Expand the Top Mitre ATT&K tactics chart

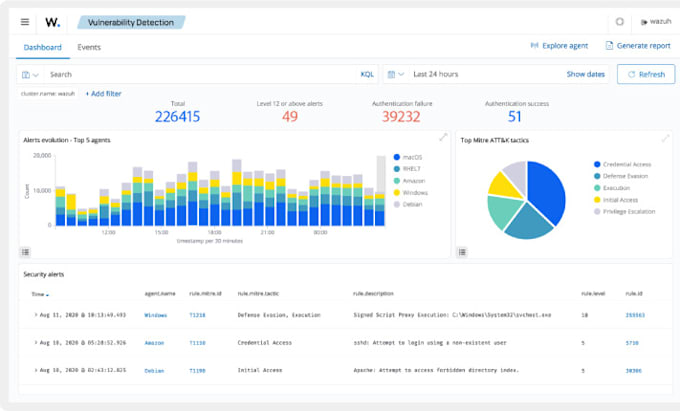(x=665, y=138)
